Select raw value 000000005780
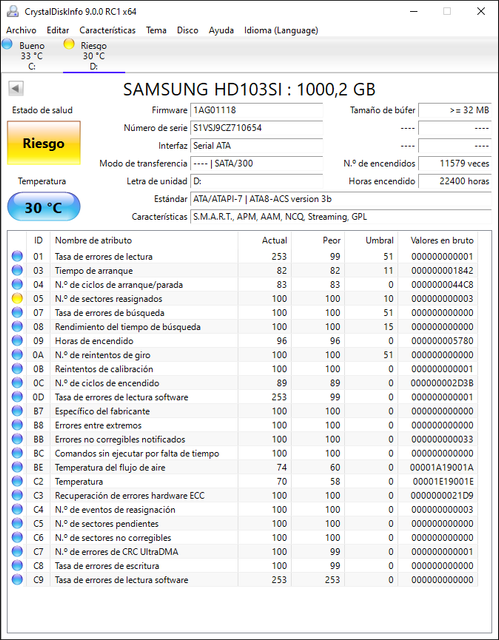Screen dimensions: 499x640 tap(442, 341)
